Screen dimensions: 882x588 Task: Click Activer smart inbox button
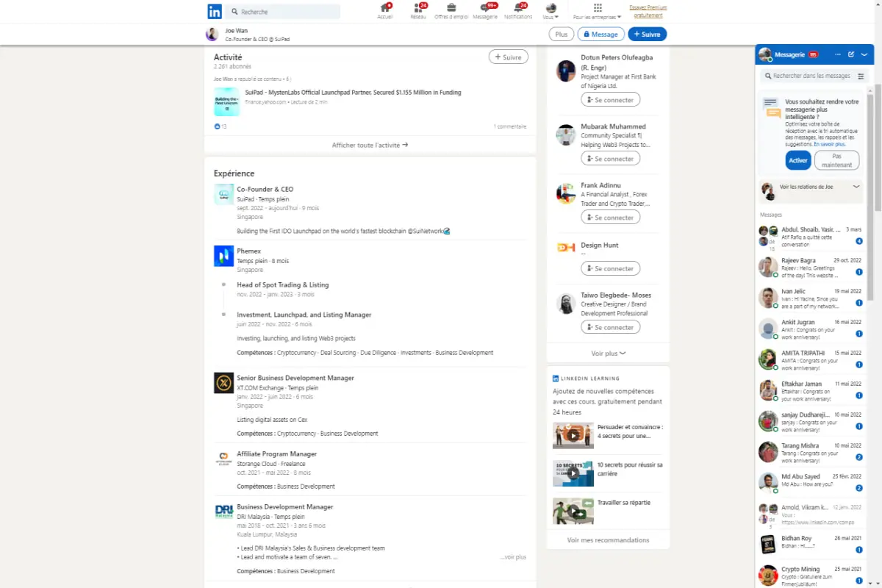tap(798, 160)
